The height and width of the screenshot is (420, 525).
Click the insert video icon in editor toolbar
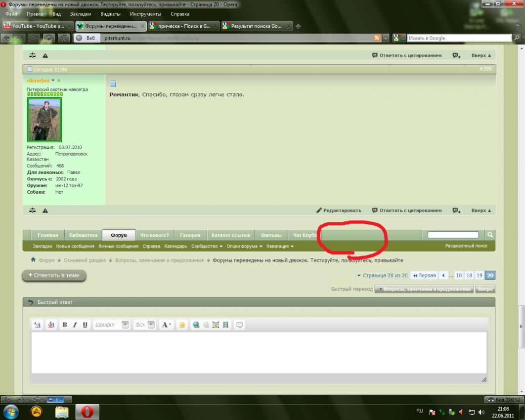(x=225, y=325)
